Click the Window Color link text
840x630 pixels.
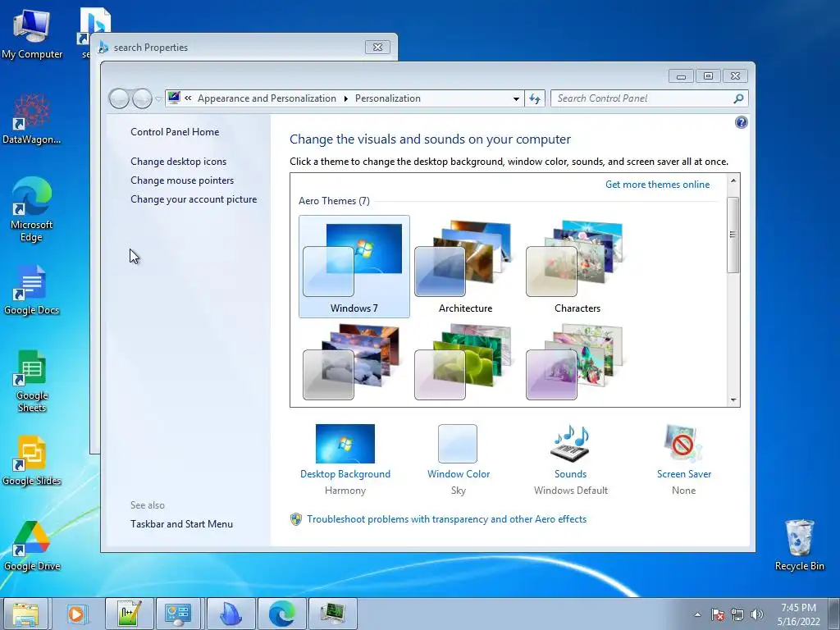(x=459, y=474)
